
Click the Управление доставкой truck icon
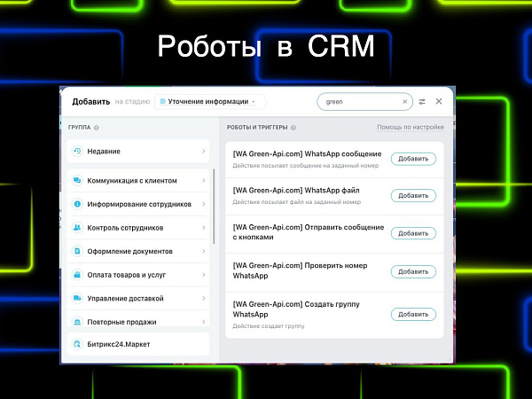77,298
